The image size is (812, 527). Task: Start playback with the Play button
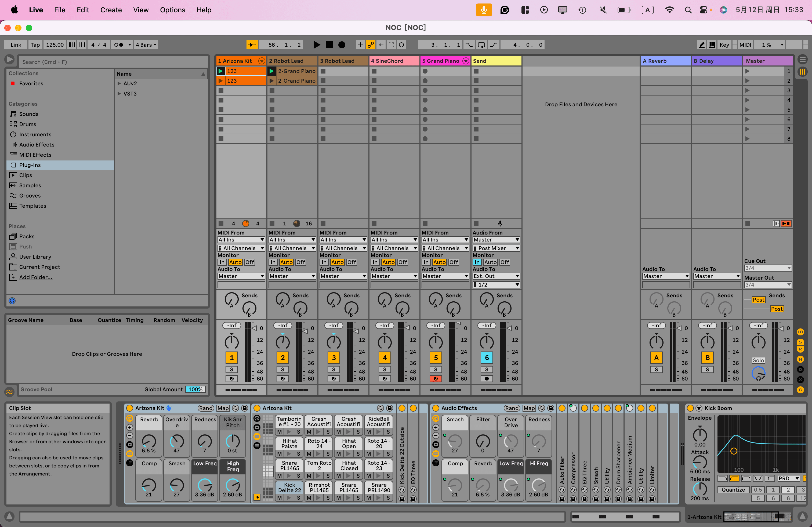[x=316, y=45]
